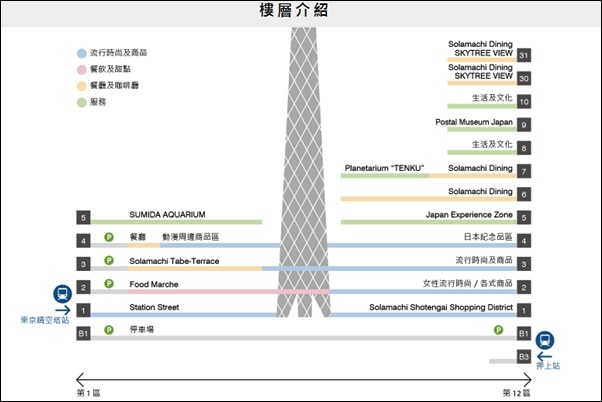Click the gray Skytree tower illustration
This screenshot has height=402, width=602.
coord(304,172)
